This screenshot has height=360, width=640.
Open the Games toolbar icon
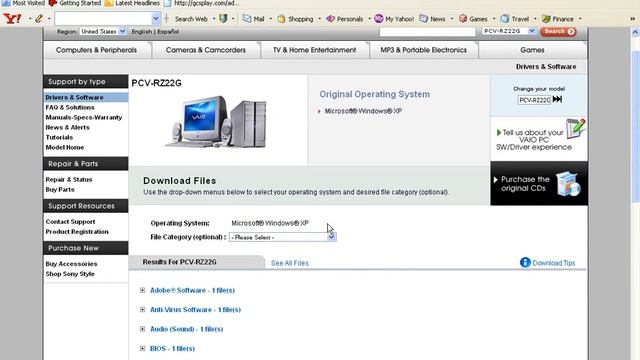[x=463, y=19]
